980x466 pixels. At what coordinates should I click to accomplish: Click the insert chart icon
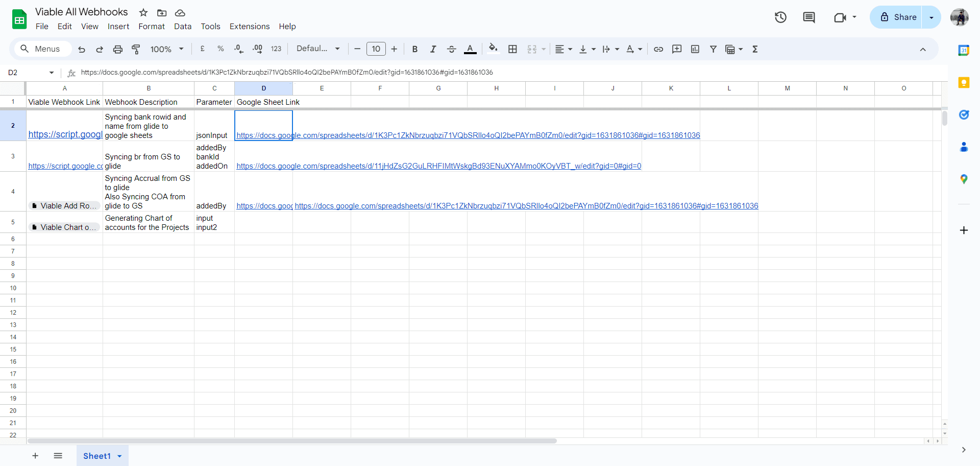click(695, 49)
